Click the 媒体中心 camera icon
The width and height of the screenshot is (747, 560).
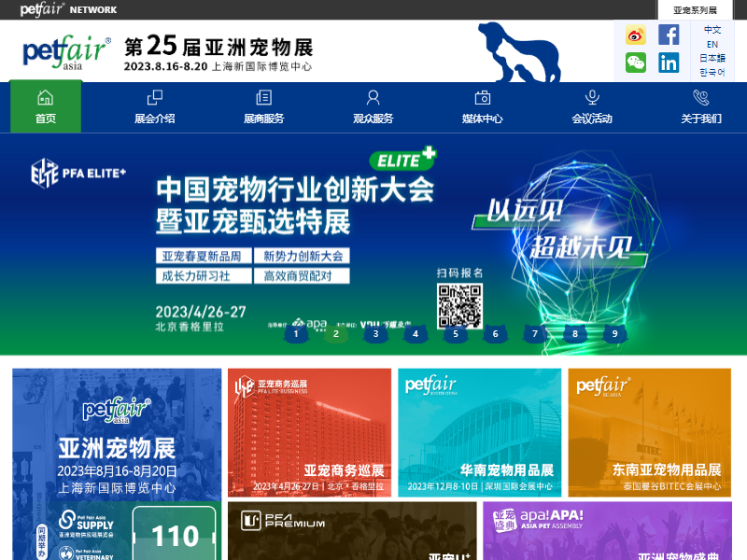coord(483,98)
